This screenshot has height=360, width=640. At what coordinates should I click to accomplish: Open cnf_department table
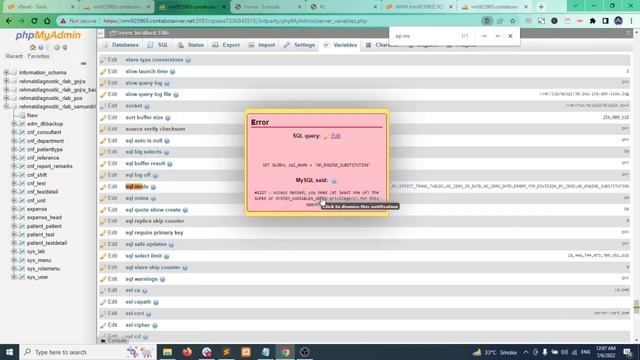(x=45, y=141)
